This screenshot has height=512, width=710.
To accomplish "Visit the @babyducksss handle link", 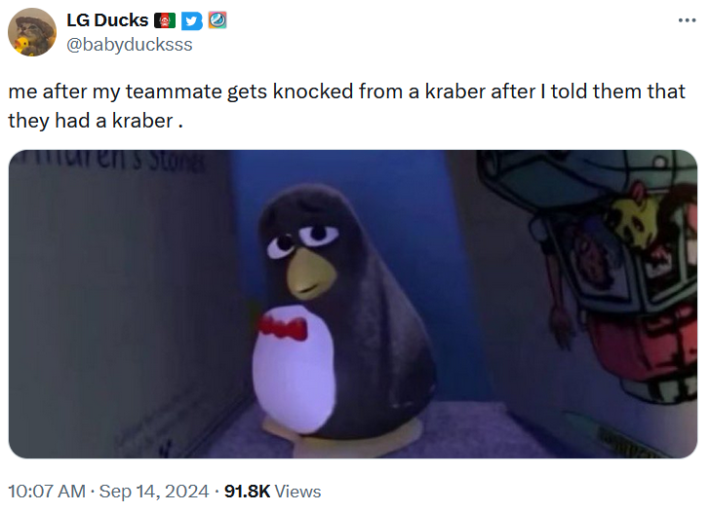I will (130, 45).
